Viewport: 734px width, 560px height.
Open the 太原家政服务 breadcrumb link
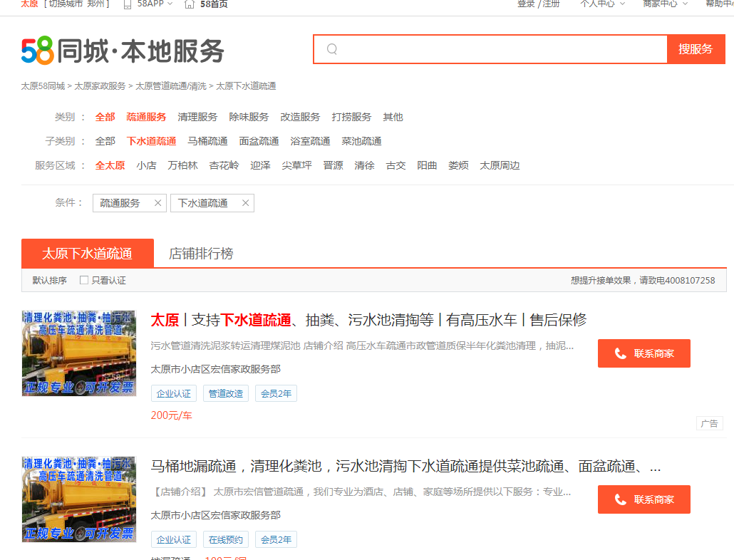[x=100, y=86]
